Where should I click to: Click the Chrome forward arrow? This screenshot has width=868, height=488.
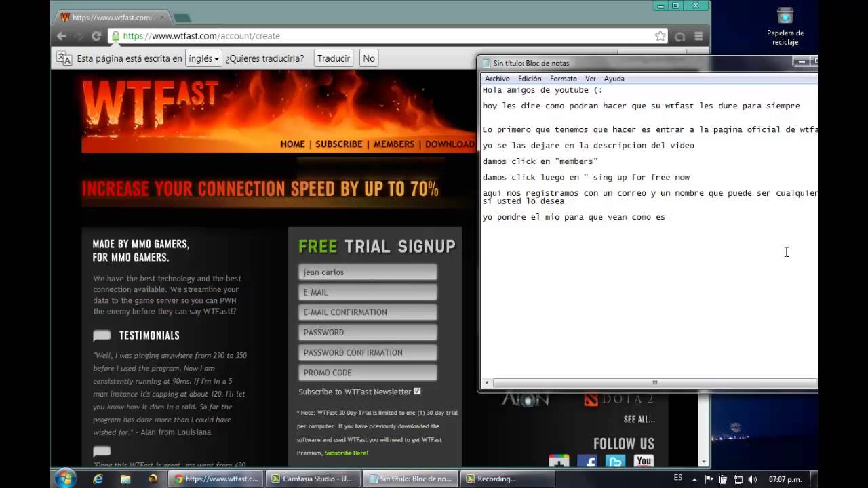tap(79, 36)
